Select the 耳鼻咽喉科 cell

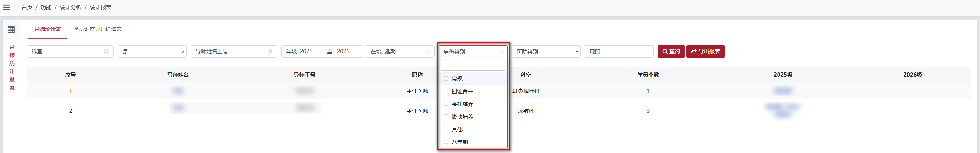coord(526,91)
